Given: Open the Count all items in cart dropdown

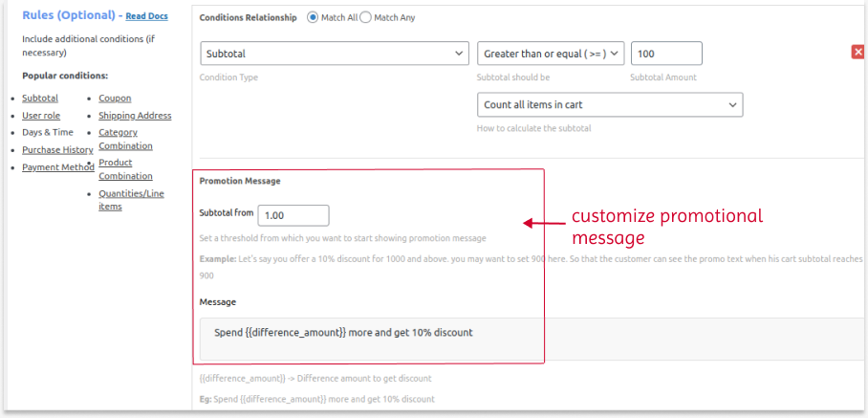Looking at the screenshot, I should coord(610,104).
